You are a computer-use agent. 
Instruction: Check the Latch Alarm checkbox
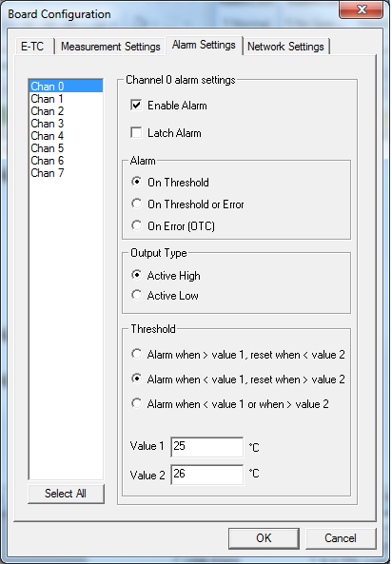pos(136,133)
